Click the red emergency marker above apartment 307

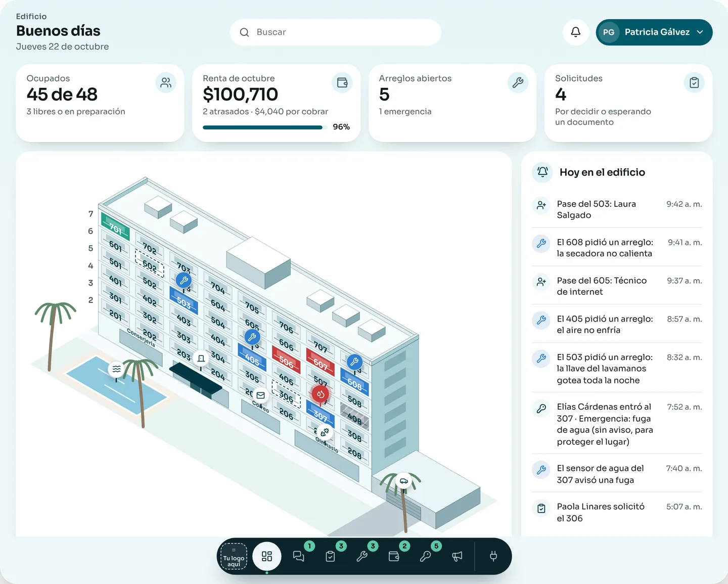[321, 394]
